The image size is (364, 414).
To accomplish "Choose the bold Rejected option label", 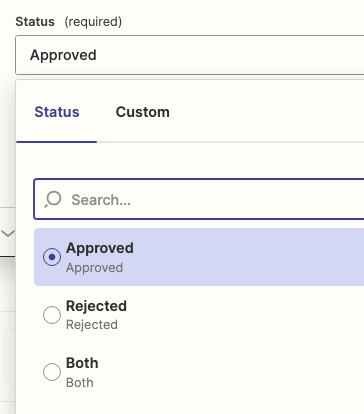I will [x=96, y=306].
